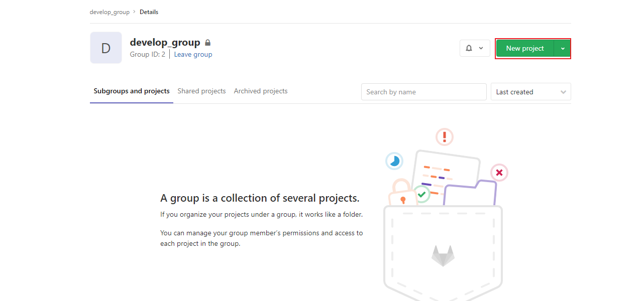This screenshot has width=644, height=301.
Task: Switch to Archived projects tab
Action: (x=261, y=91)
